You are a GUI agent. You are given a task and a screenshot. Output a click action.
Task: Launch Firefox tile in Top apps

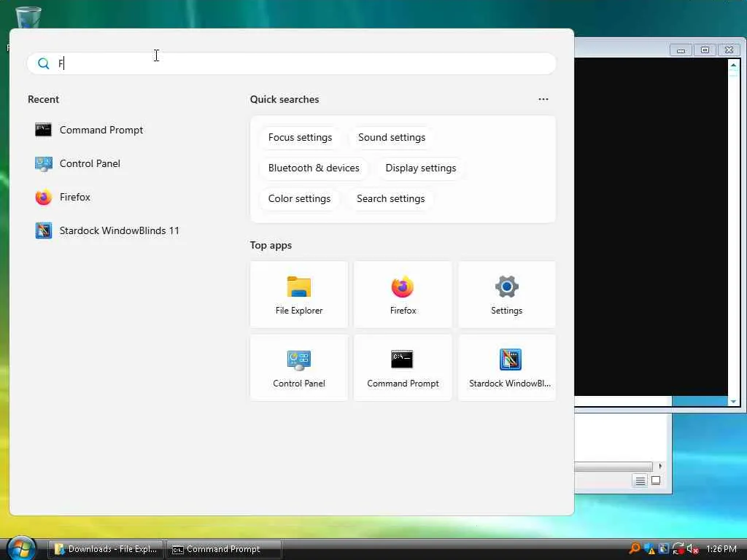(x=403, y=295)
